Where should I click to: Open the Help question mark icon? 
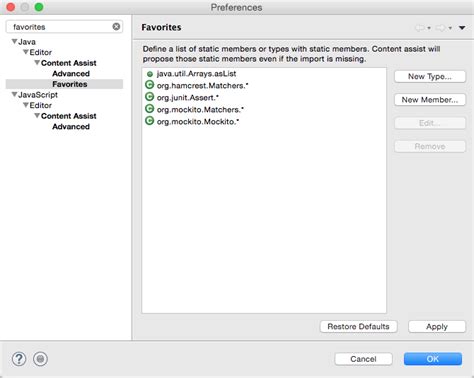(19, 359)
